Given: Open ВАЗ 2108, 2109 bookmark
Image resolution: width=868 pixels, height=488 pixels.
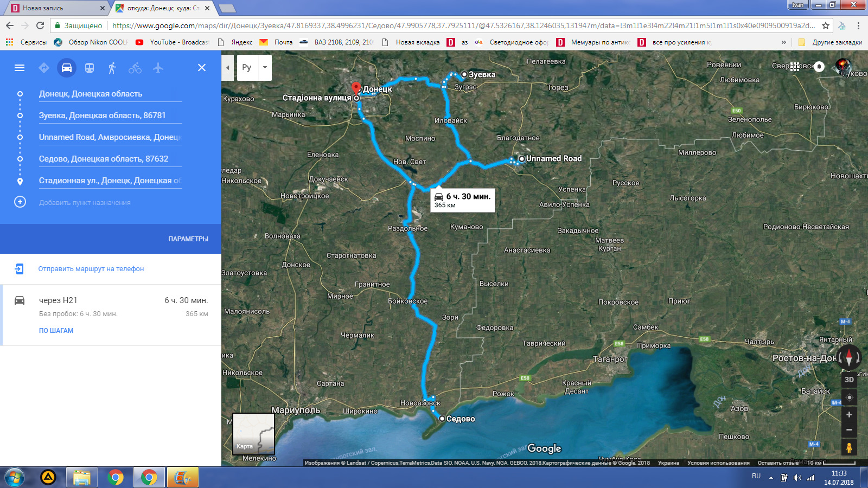Looking at the screenshot, I should coord(336,42).
